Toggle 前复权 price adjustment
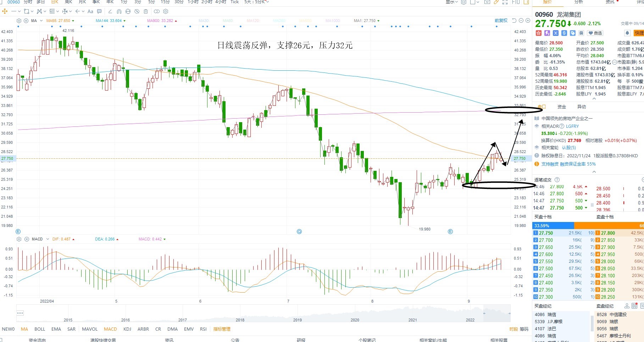 501,21
